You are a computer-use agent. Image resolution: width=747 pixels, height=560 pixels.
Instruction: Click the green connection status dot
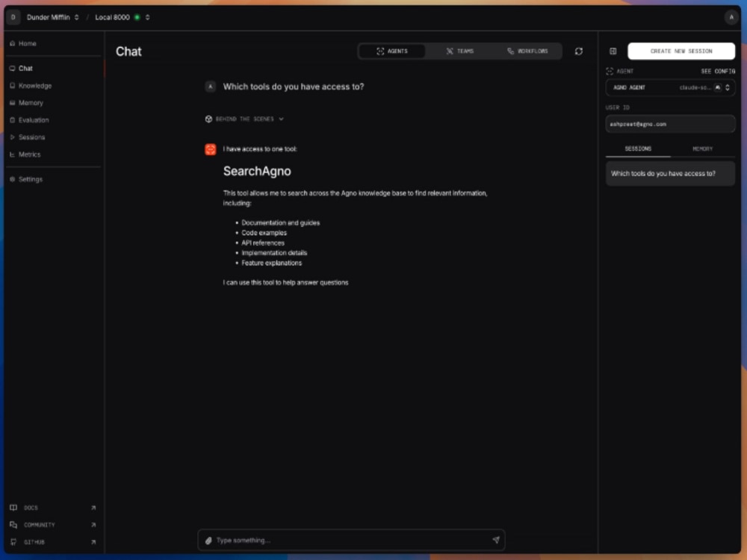[x=137, y=17]
